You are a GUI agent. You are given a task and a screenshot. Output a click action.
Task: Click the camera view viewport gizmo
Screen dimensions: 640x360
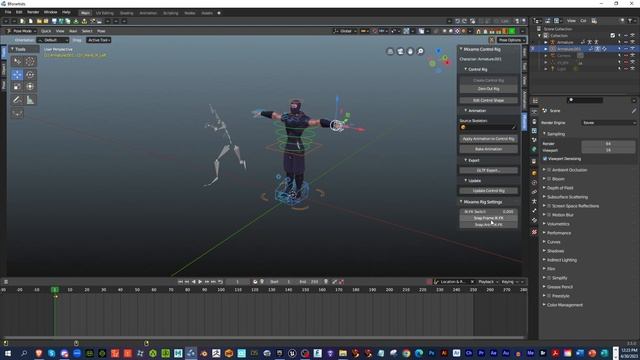[x=400, y=51]
